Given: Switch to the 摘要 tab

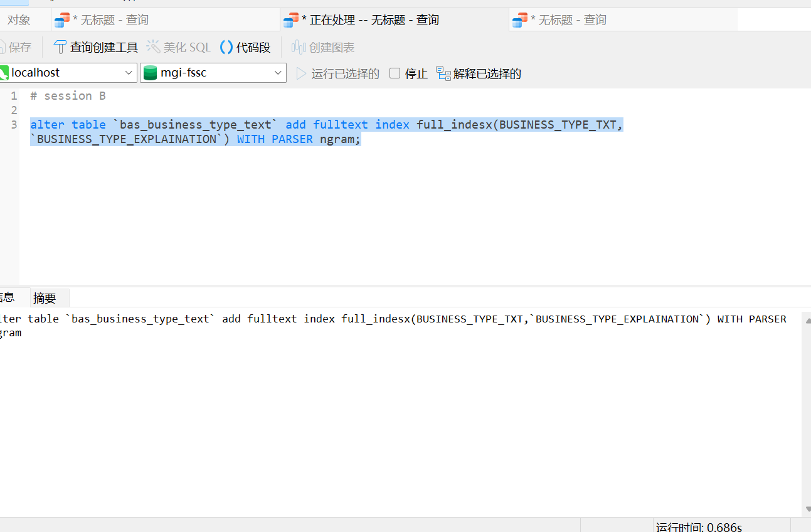Looking at the screenshot, I should point(45,297).
